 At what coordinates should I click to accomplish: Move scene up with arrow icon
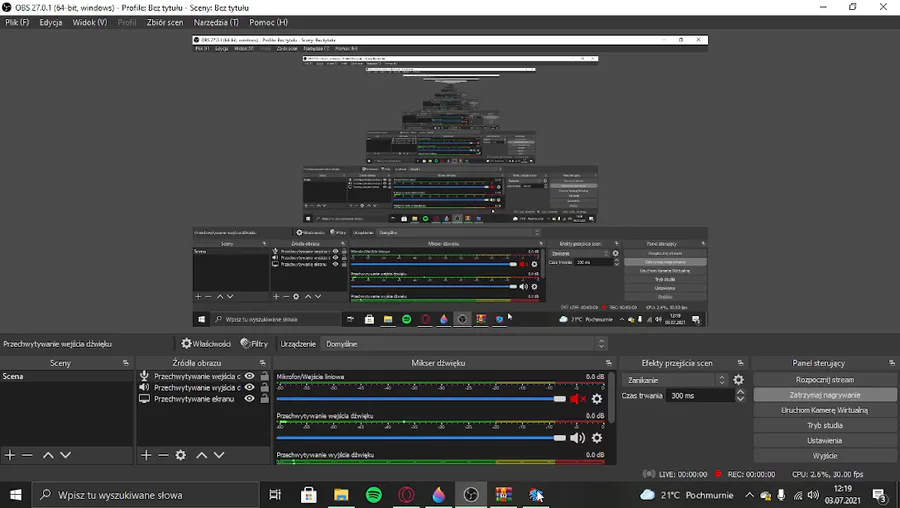[48, 455]
